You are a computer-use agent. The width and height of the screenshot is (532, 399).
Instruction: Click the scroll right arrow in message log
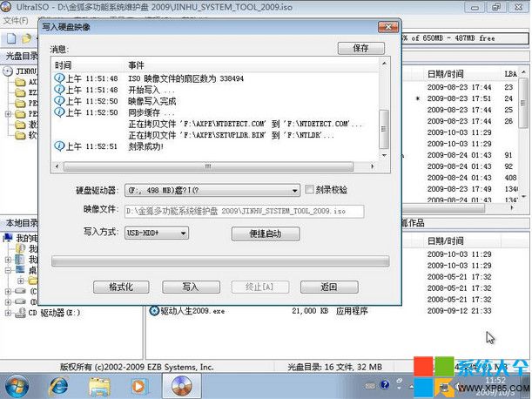373,166
